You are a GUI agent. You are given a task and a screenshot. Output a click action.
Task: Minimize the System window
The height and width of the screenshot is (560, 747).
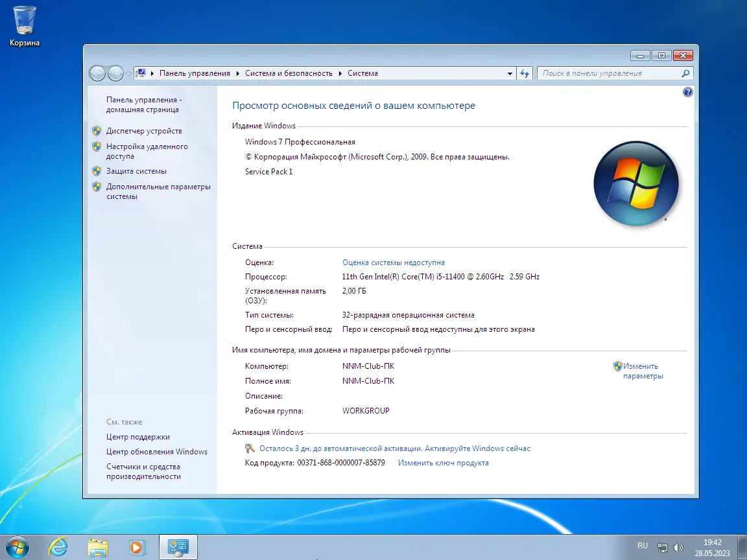point(640,56)
